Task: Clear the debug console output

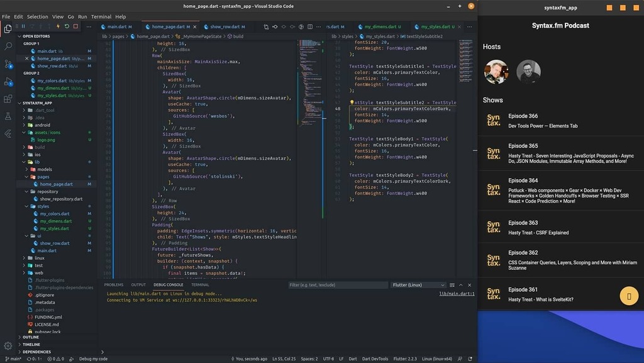Action: point(452,285)
